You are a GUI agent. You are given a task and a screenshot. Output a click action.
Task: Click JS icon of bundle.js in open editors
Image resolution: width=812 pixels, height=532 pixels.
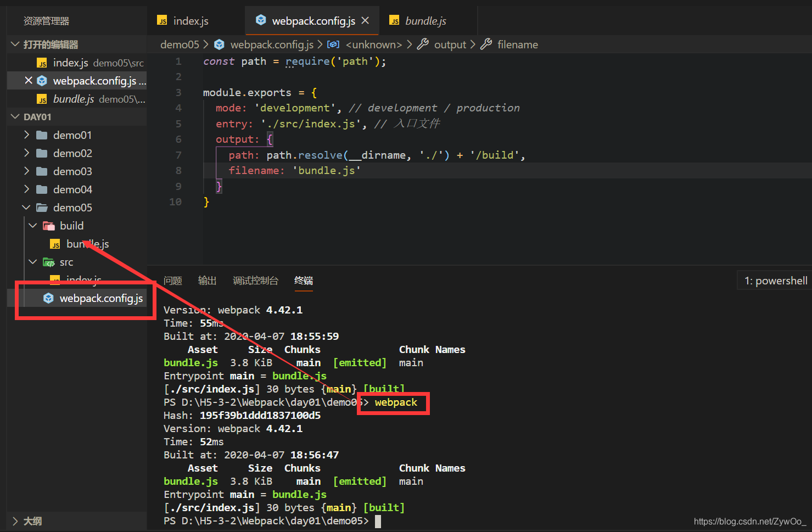[42, 99]
